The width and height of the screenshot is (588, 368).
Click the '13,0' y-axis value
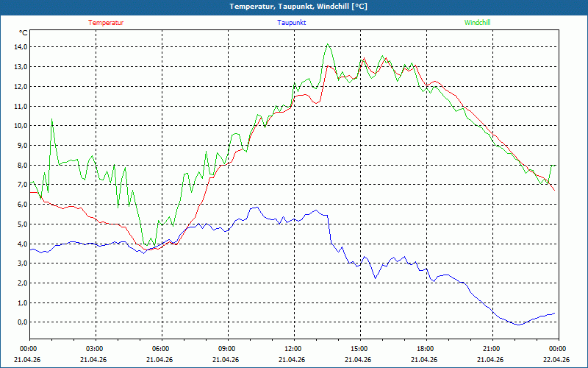pos(21,67)
